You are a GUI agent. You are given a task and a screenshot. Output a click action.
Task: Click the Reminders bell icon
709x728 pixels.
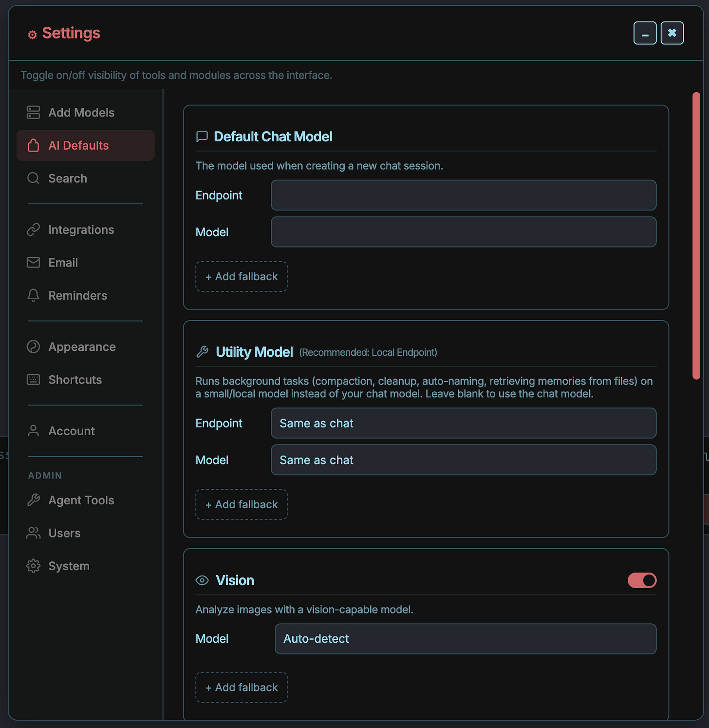33,295
